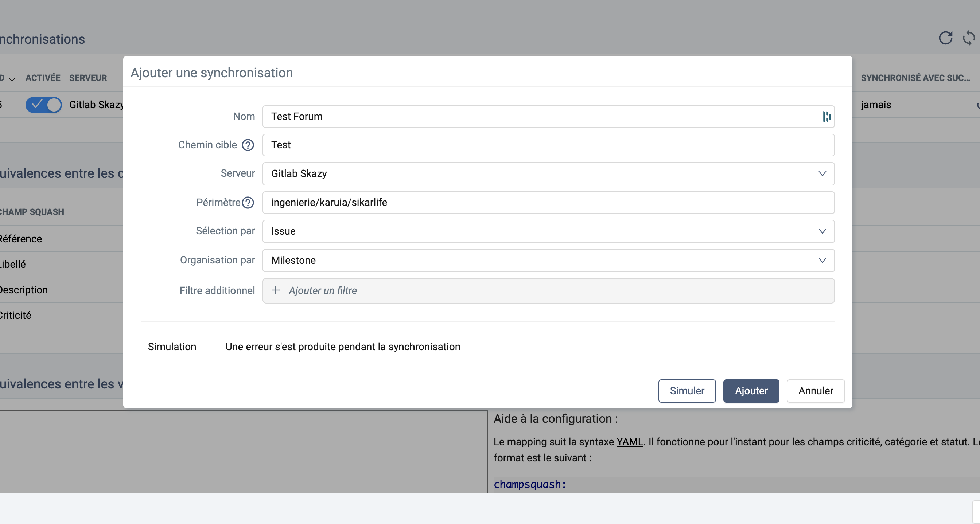
Task: Toggle the Activée switch for Gitlab Skazy
Action: click(43, 105)
